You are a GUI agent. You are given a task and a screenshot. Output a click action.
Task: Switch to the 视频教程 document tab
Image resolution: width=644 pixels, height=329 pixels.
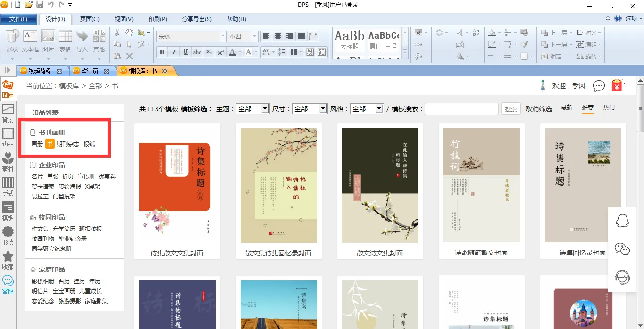pos(40,71)
